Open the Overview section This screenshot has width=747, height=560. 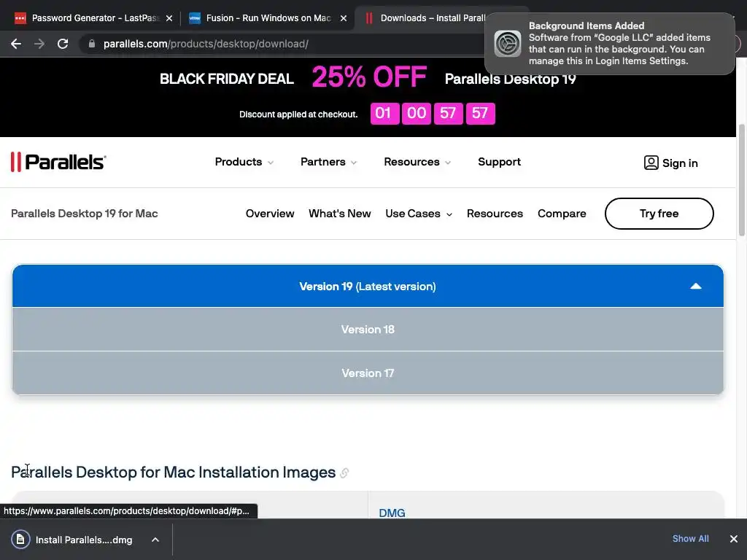[x=270, y=214]
